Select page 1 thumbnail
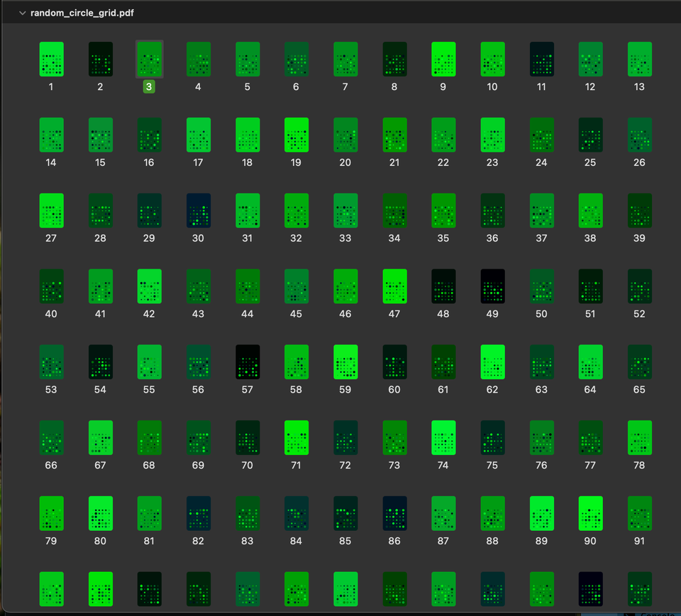The height and width of the screenshot is (616, 681). (x=51, y=59)
